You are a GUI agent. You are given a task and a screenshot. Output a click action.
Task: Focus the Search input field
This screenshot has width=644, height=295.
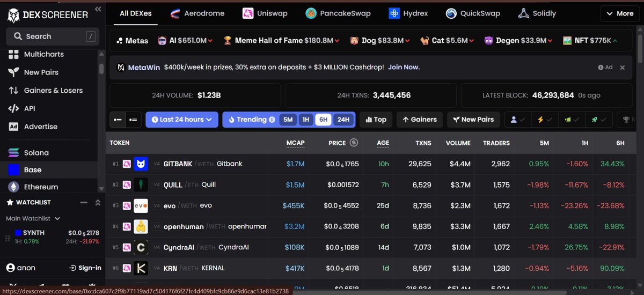pyautogui.click(x=53, y=36)
